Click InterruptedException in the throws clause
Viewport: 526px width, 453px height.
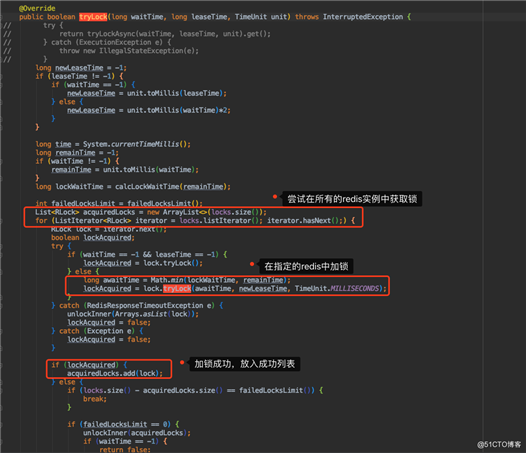(363, 17)
